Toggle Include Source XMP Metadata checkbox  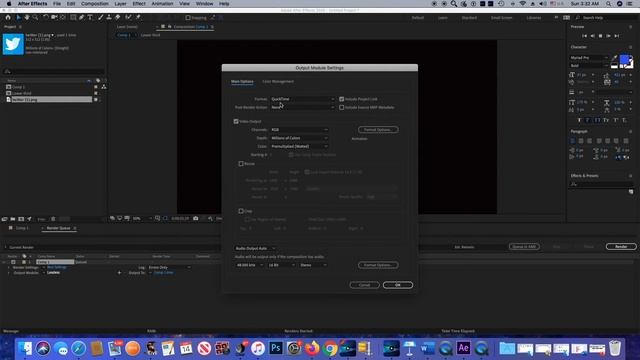pyautogui.click(x=342, y=107)
